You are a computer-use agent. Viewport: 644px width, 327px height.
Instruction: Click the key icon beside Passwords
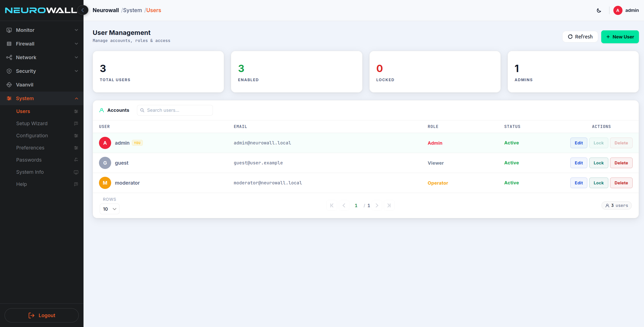click(x=76, y=160)
